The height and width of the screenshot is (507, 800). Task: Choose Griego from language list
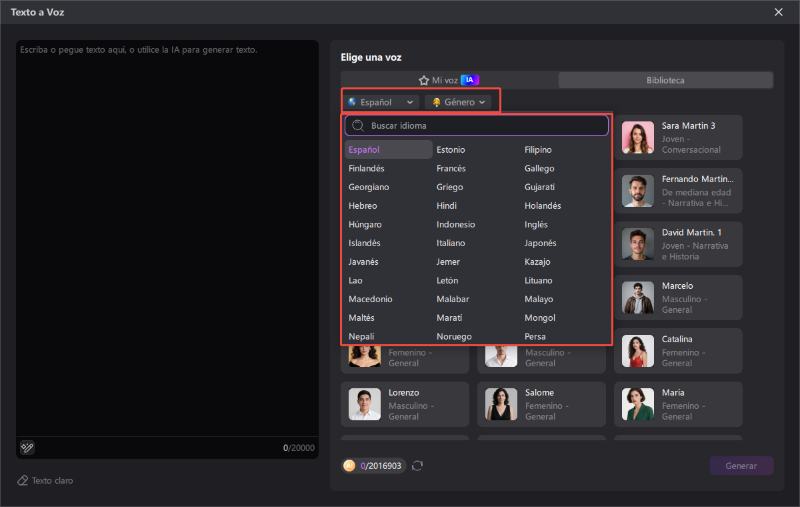(x=449, y=187)
